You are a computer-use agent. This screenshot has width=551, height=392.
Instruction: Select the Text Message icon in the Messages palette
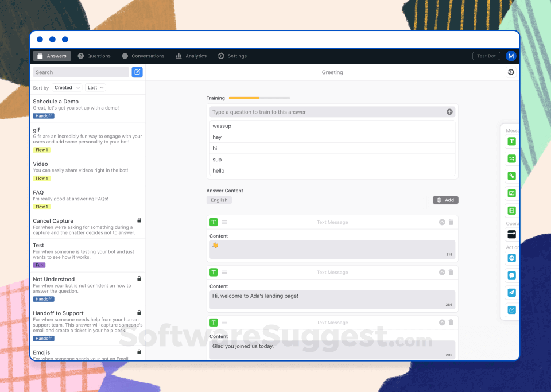[x=511, y=141]
